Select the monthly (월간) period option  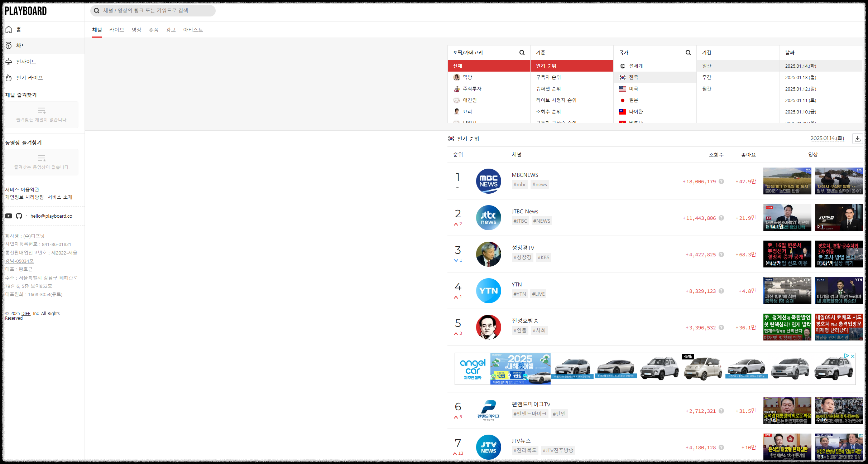[706, 89]
